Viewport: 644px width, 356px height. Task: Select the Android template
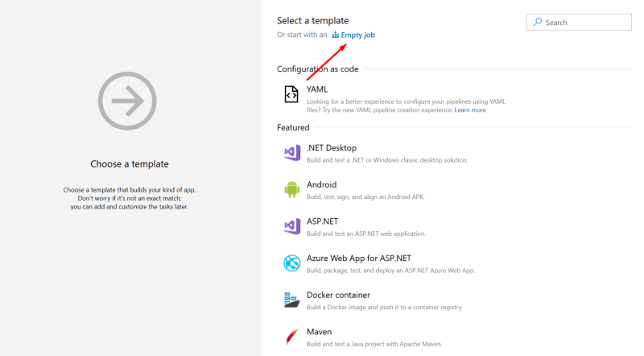point(321,184)
